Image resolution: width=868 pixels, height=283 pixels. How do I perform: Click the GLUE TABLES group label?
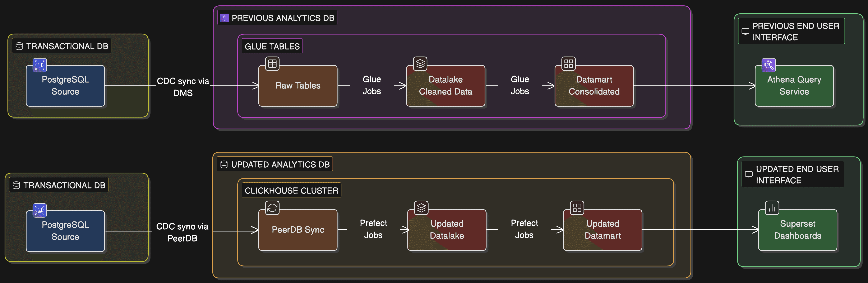pos(272,47)
